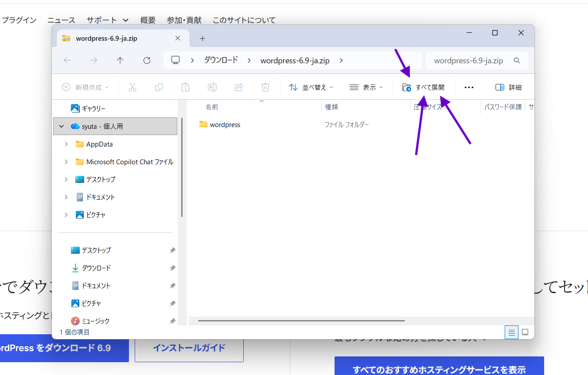The image size is (588, 375).
Task: Go up one folder level arrow
Action: (120, 61)
